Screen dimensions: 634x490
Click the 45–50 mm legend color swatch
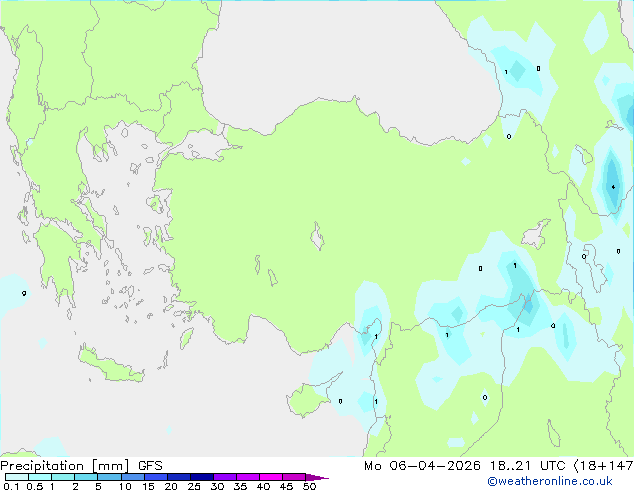294,477
